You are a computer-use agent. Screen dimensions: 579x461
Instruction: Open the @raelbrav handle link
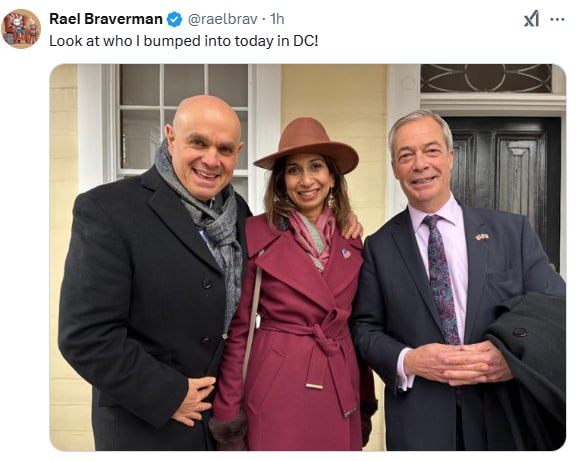(x=223, y=19)
